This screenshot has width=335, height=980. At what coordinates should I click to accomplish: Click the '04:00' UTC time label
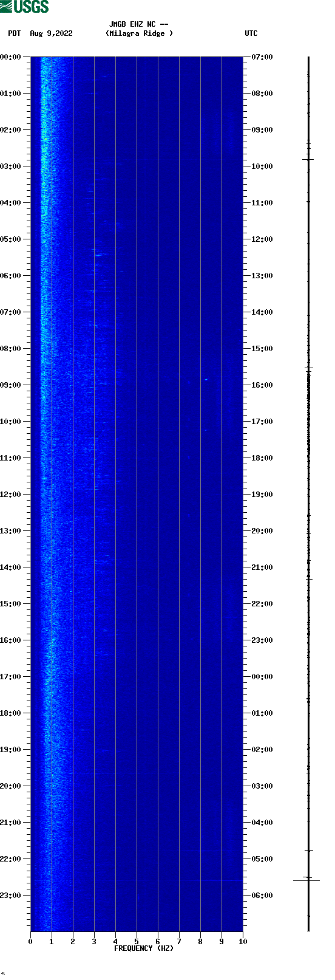coord(262,823)
